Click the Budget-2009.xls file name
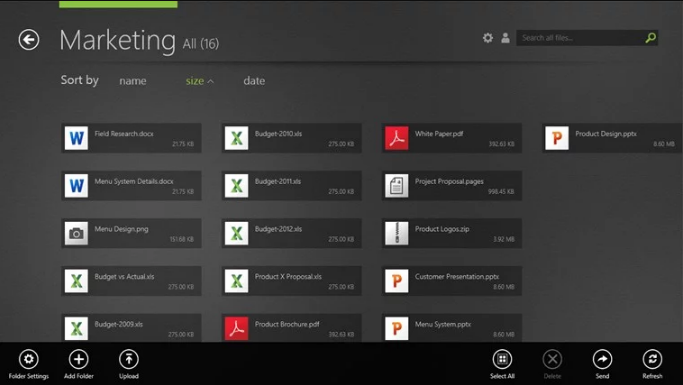This screenshot has height=385, width=683. point(119,324)
